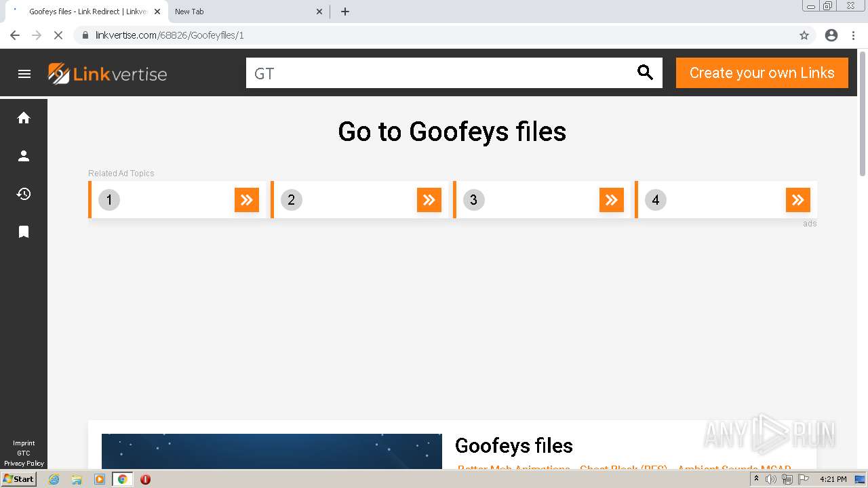The height and width of the screenshot is (488, 868).
Task: Click the Opera taskbar icon
Action: [x=145, y=479]
